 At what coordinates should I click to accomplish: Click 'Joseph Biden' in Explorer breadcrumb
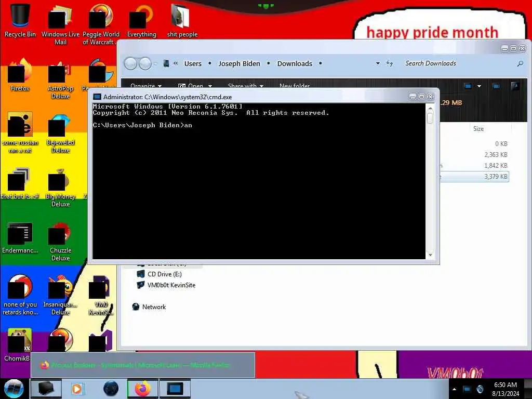[239, 63]
